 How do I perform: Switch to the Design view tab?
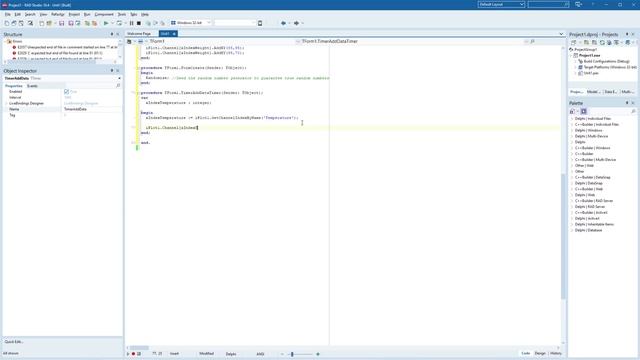tap(540, 353)
